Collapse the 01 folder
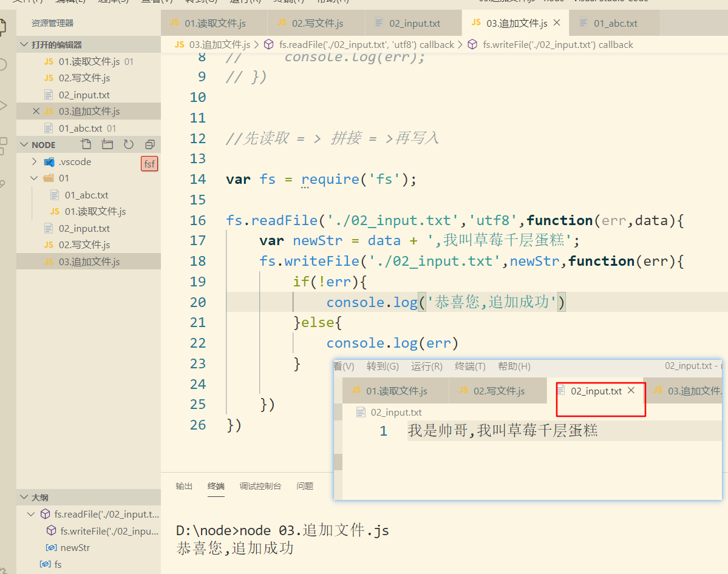 click(35, 178)
